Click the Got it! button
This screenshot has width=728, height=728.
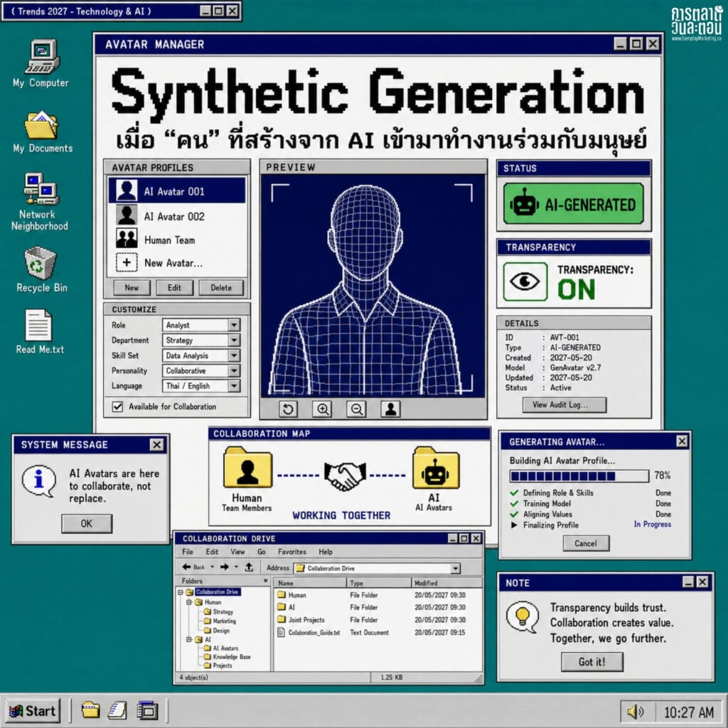(592, 662)
